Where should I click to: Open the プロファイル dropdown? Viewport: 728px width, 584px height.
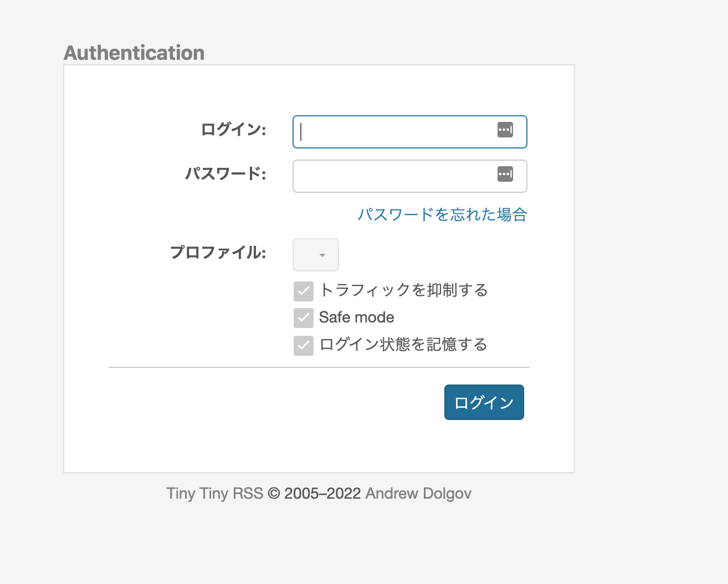coord(316,255)
